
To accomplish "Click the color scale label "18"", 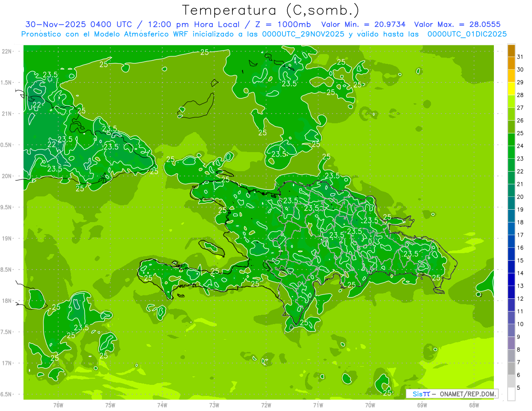I will coord(520,222).
